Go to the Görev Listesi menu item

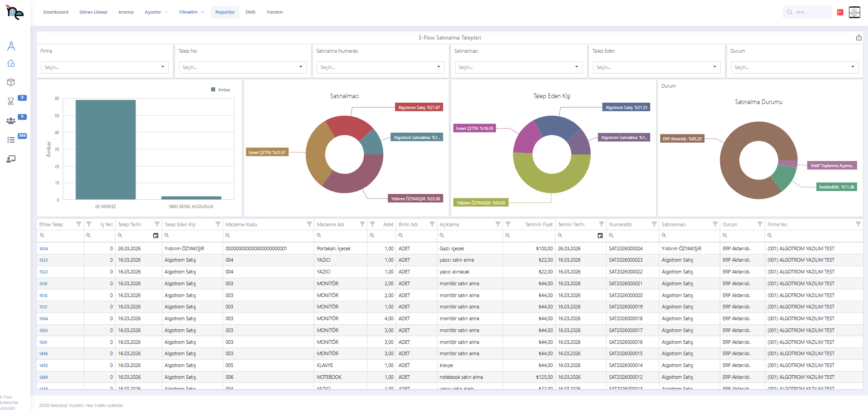pyautogui.click(x=93, y=12)
